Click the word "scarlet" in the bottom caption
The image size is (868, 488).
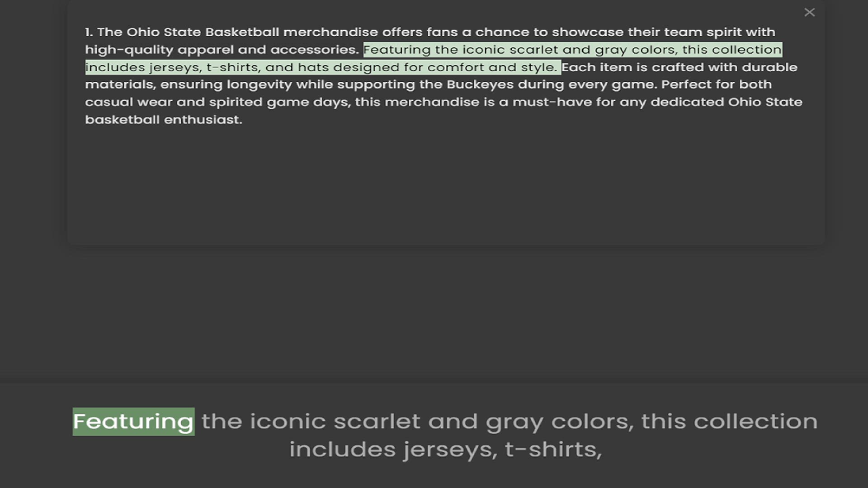click(377, 421)
